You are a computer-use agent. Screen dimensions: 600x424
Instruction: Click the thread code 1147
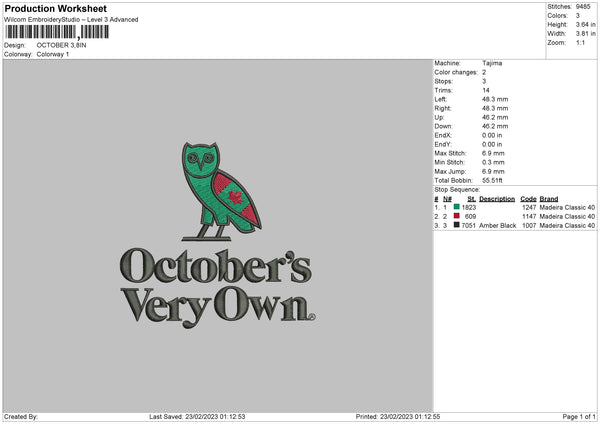529,217
